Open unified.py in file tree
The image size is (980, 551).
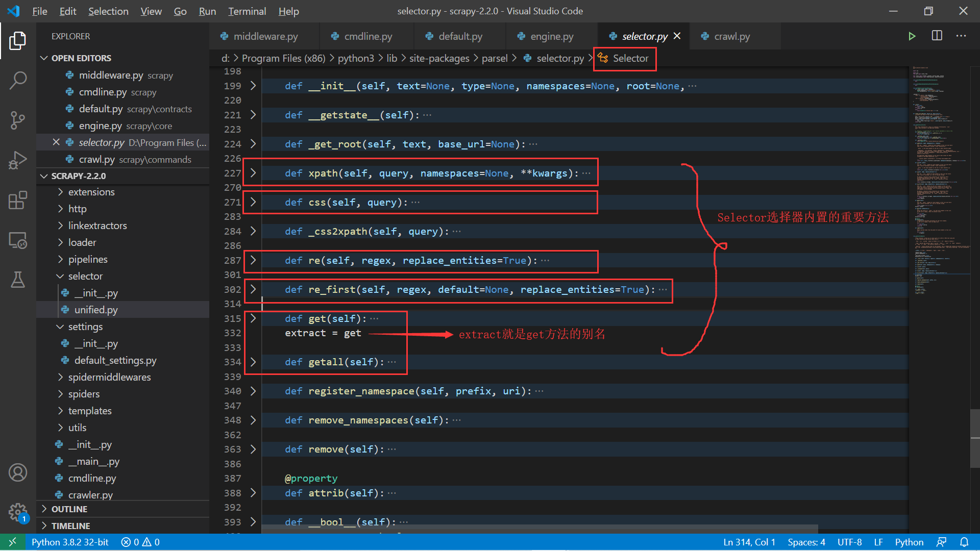point(122,310)
